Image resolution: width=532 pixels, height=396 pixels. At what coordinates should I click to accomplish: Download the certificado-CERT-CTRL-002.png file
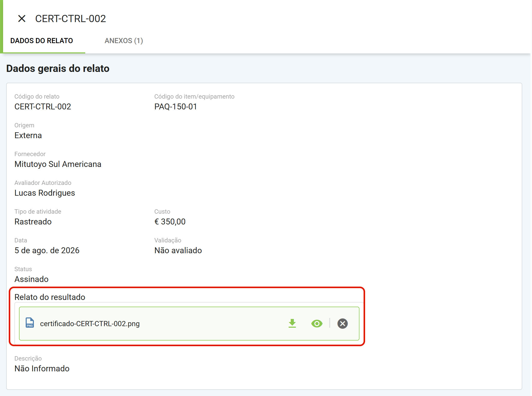tap(292, 323)
